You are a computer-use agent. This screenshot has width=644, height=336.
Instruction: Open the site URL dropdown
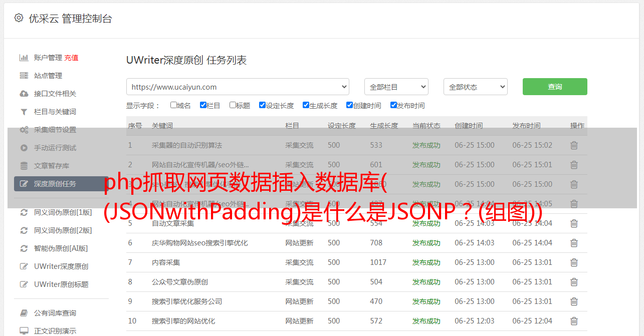click(x=238, y=87)
